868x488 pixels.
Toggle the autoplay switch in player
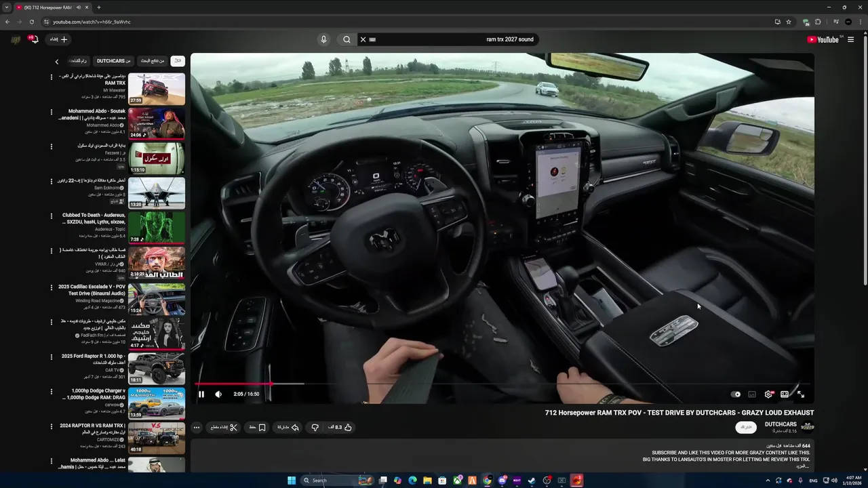click(736, 394)
